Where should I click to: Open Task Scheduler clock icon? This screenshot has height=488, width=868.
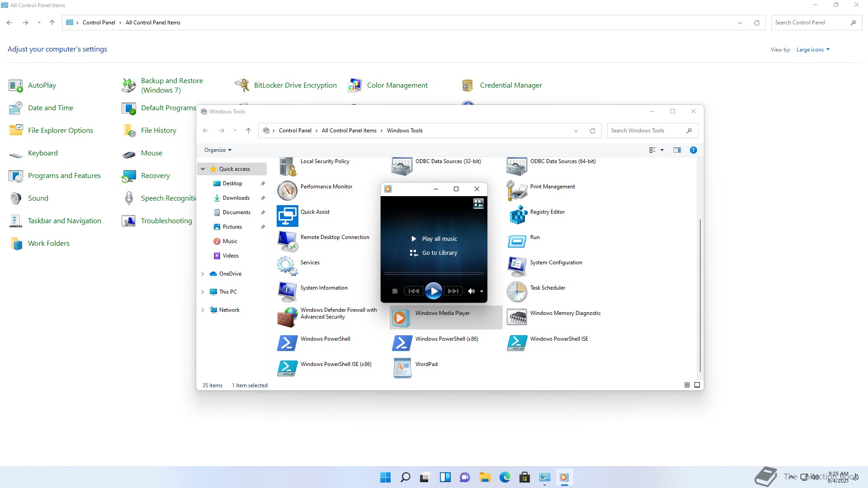pos(517,292)
